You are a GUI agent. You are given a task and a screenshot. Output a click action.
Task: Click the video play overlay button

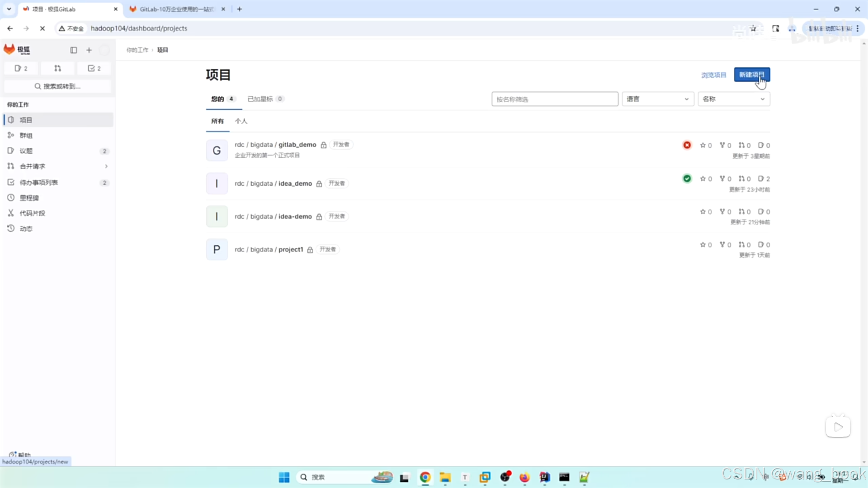838,427
